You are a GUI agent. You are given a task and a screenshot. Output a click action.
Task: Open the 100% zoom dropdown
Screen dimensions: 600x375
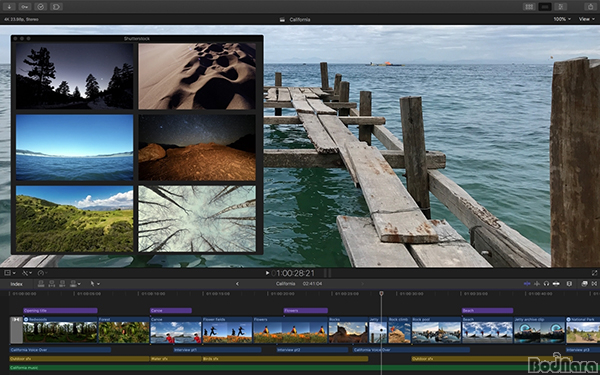pos(562,19)
